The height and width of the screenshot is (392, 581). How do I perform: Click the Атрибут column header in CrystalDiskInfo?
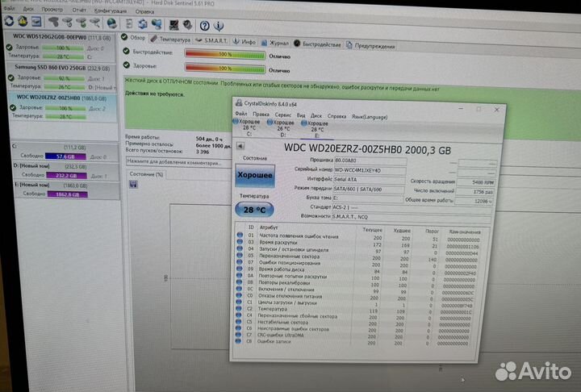click(269, 227)
